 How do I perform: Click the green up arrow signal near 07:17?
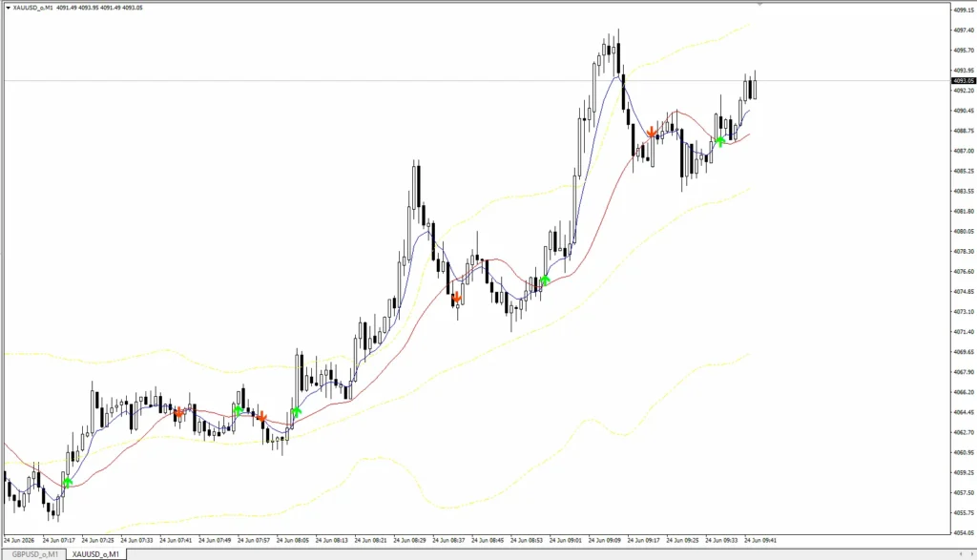click(68, 482)
